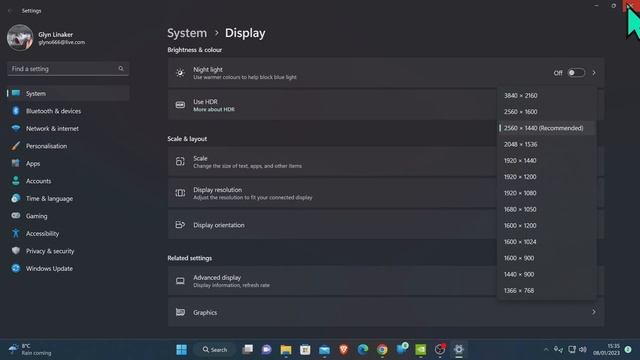Click the HDR icon beside Use HDR
This screenshot has width=640, height=360.
point(180,105)
